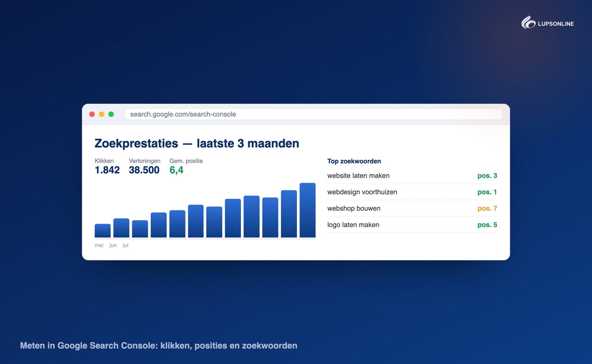Click the red close window dot
This screenshot has height=364, width=592.
pyautogui.click(x=92, y=114)
